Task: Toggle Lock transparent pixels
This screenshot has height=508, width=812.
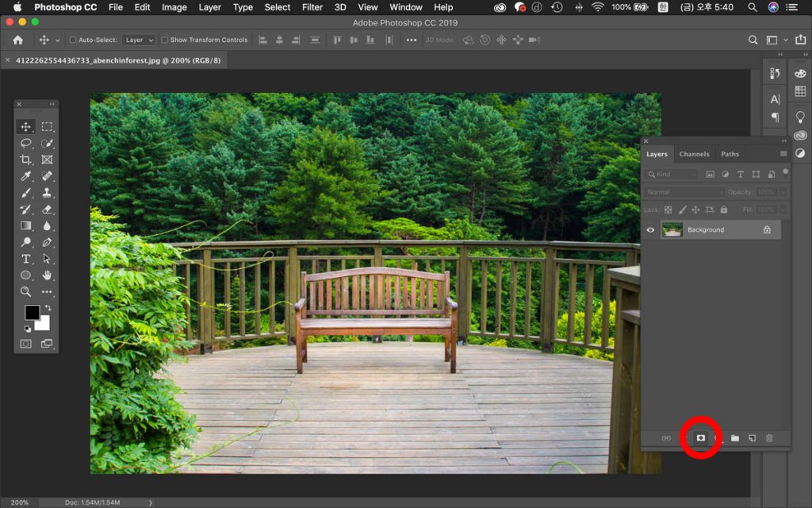Action: coord(668,210)
